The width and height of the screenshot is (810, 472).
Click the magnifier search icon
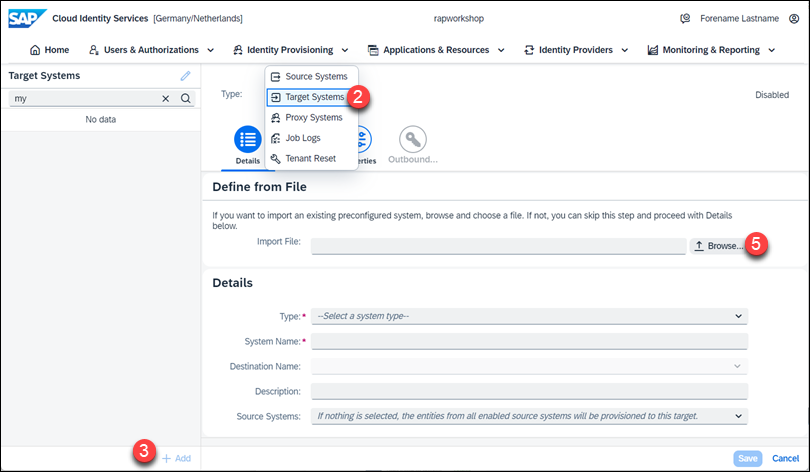click(x=185, y=99)
